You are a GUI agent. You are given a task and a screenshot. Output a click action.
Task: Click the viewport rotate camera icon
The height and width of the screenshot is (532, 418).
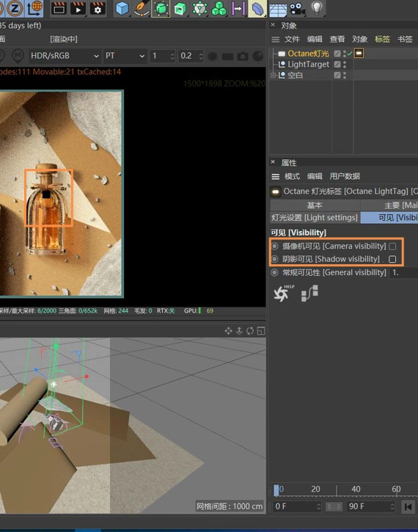[x=250, y=331]
